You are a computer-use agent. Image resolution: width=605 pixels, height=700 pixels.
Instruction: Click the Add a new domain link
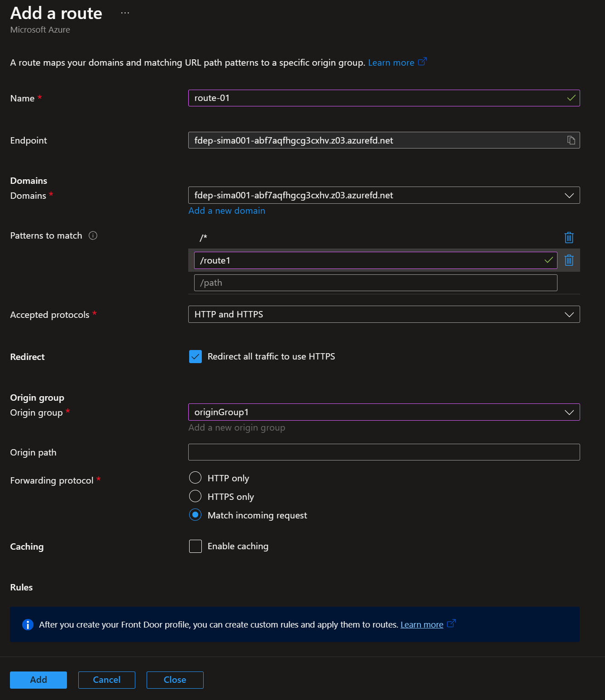coord(227,211)
